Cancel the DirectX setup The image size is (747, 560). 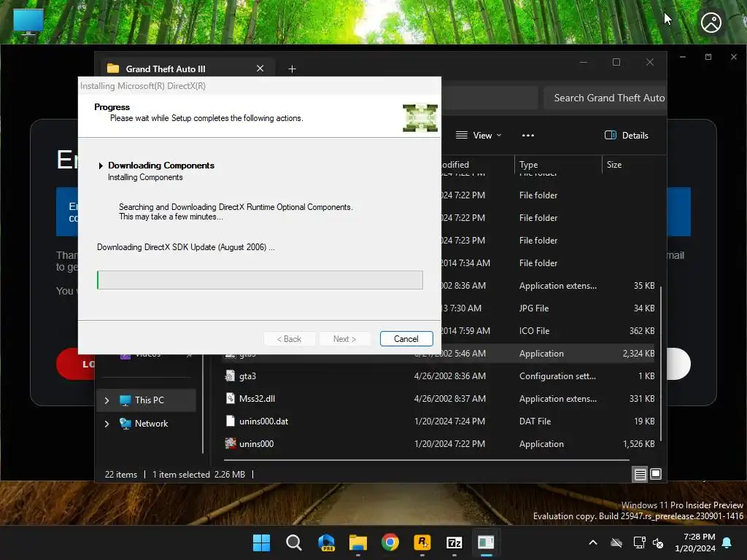pos(406,338)
